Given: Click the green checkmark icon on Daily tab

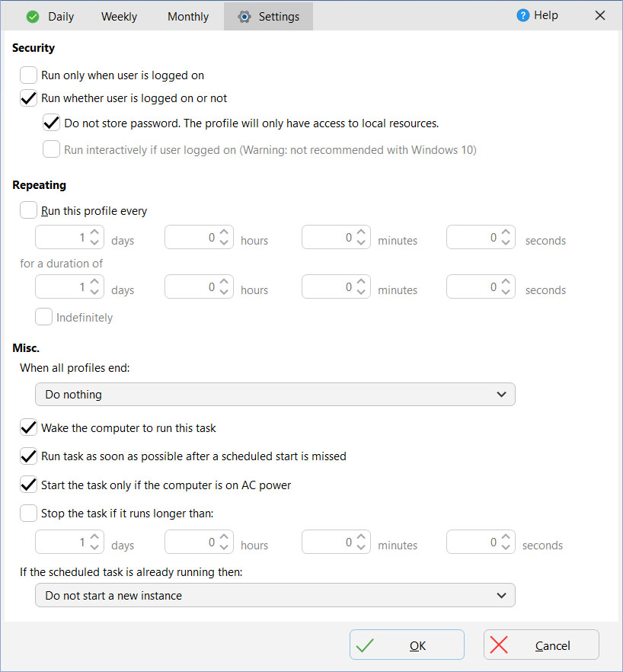Looking at the screenshot, I should click(32, 16).
